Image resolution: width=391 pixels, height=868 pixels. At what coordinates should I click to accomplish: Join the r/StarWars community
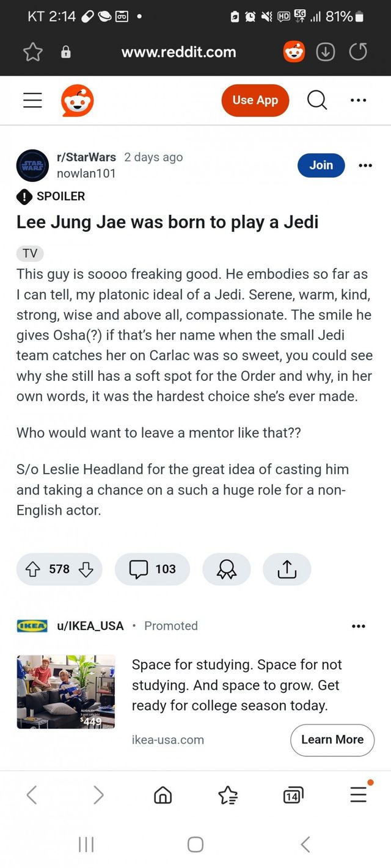pyautogui.click(x=321, y=165)
